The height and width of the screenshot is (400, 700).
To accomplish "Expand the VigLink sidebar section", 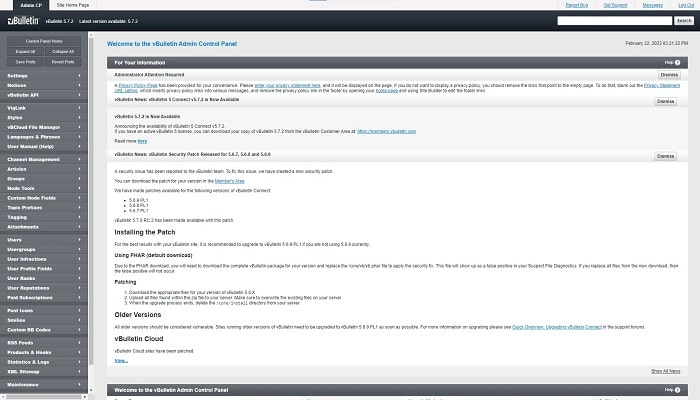I will tap(44, 108).
